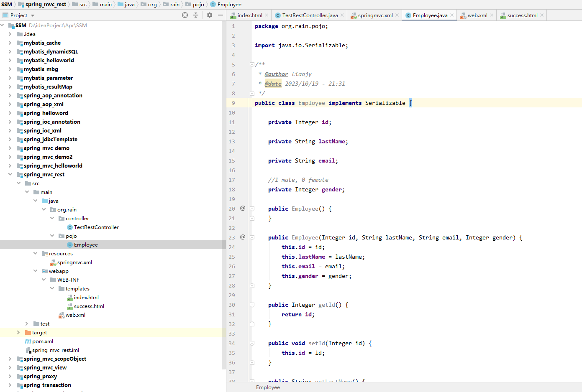Select spring_mvc_rest.iml file
This screenshot has height=392, width=582.
tap(56, 350)
